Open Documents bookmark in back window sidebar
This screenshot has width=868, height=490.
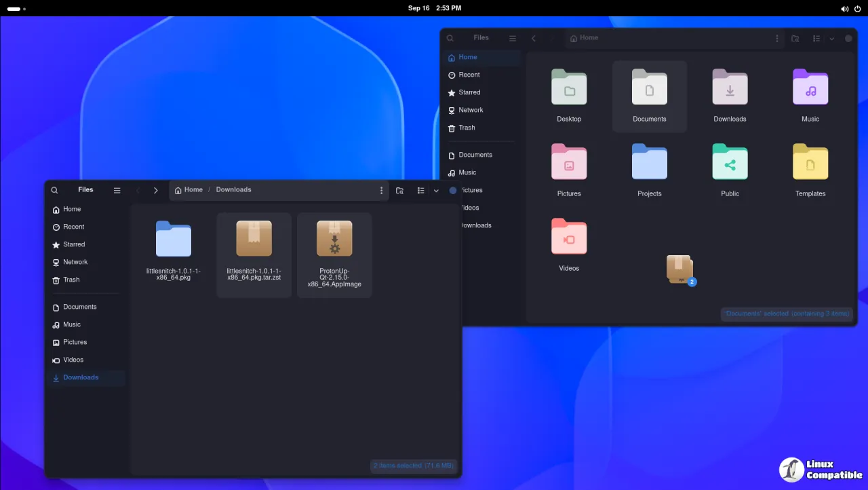pyautogui.click(x=482, y=155)
